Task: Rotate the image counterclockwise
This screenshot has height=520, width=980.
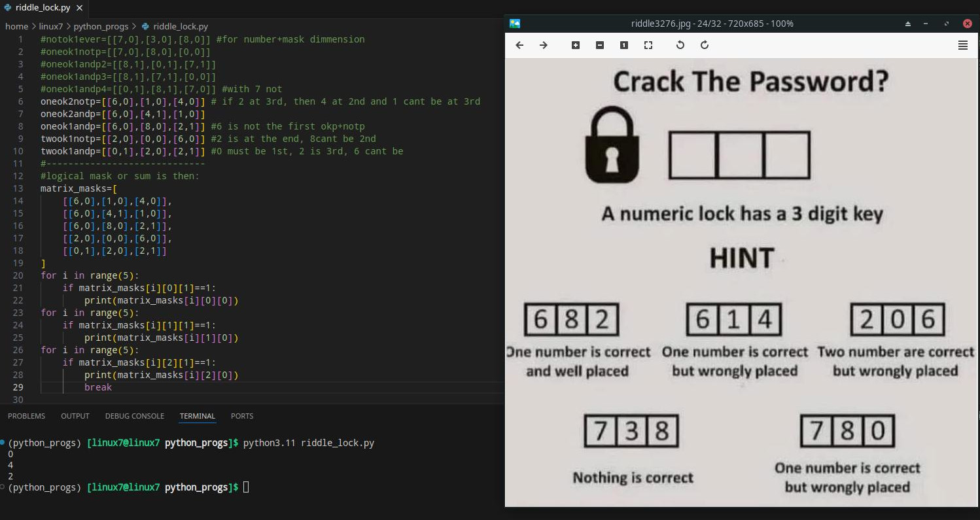Action: pyautogui.click(x=680, y=45)
